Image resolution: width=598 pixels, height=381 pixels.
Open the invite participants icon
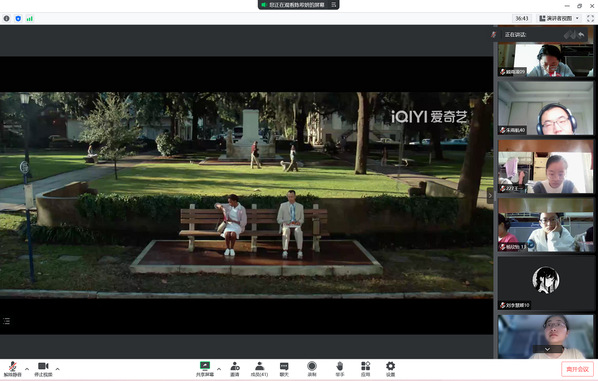point(235,368)
